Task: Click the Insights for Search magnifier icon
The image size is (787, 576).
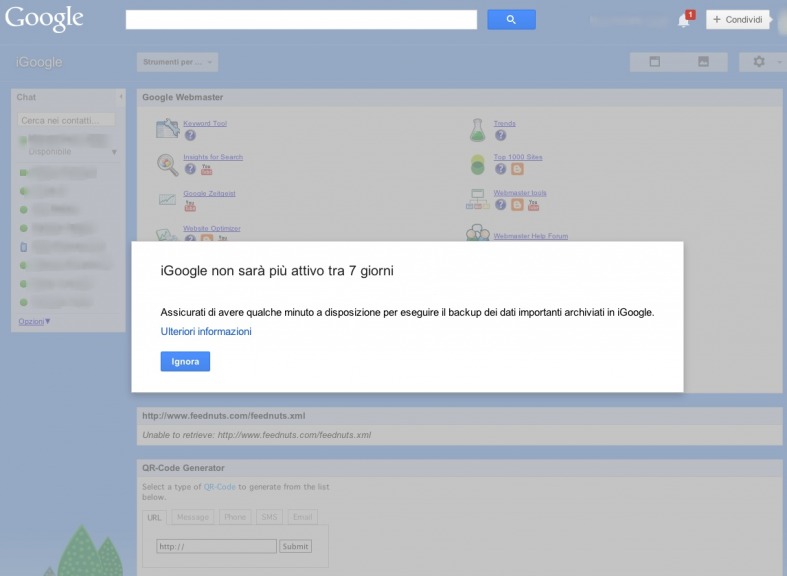Action: [x=167, y=164]
